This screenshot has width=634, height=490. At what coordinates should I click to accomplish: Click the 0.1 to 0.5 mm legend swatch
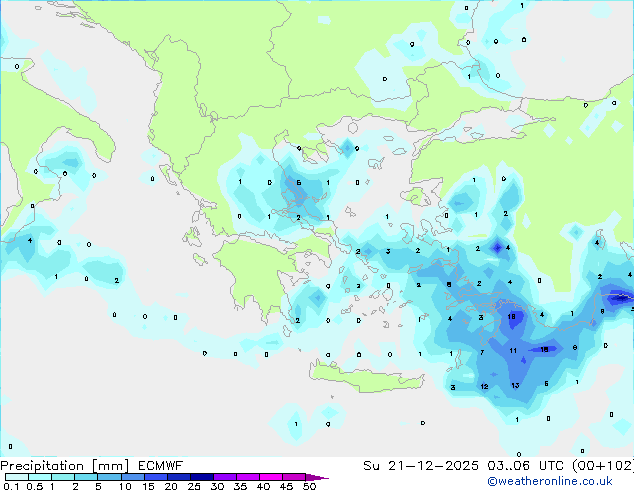pos(17,477)
